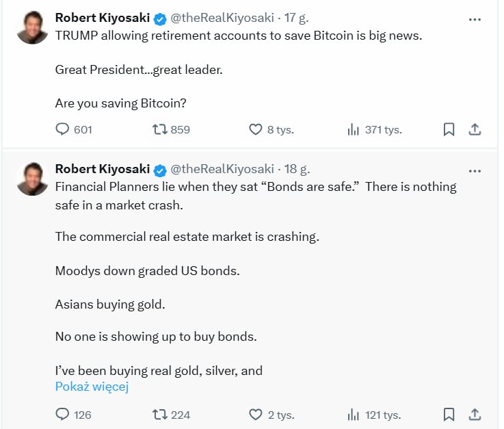Viewport: 504px width, 429px height.
Task: Click Kiyosaki's avatar on the first tweet
Action: (x=31, y=27)
